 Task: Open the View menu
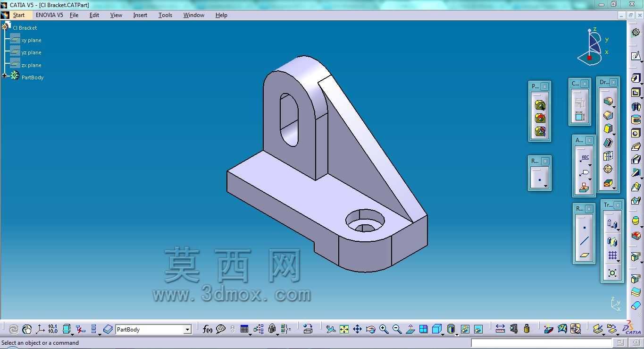pyautogui.click(x=116, y=15)
